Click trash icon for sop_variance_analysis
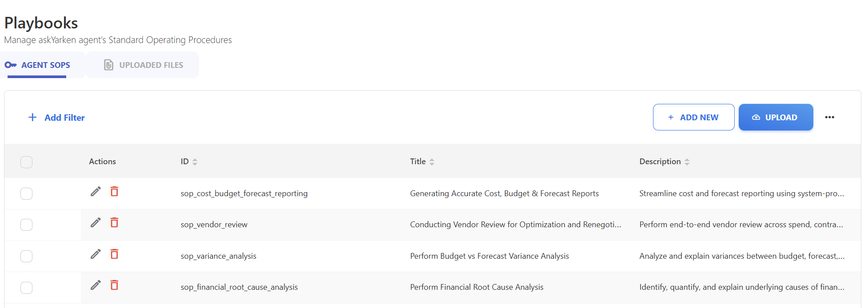868x308 pixels. tap(114, 254)
